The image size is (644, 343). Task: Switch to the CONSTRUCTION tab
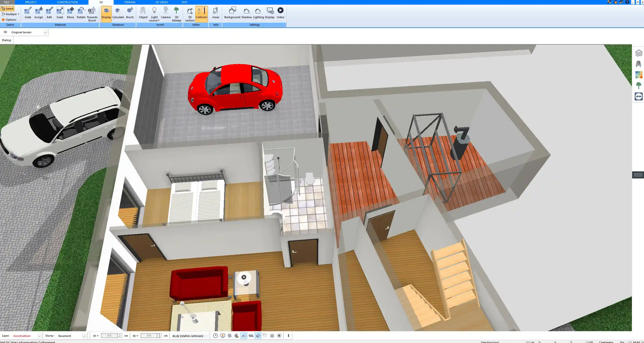pyautogui.click(x=67, y=2)
